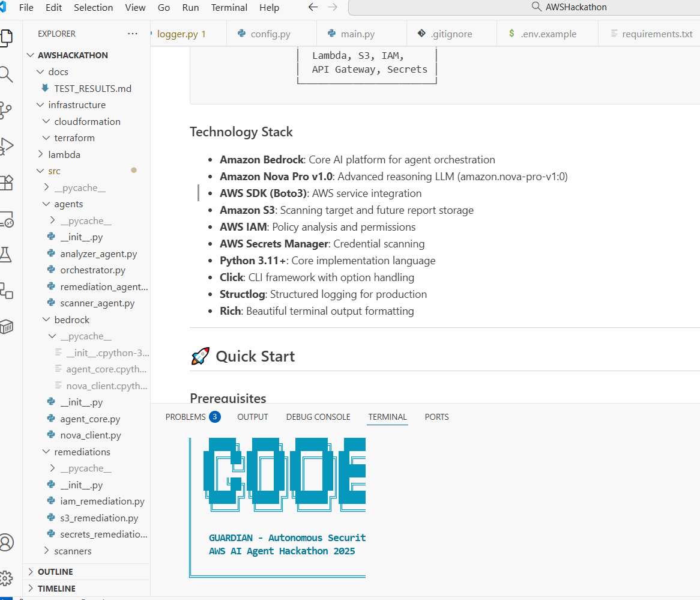
Task: Open the Explorer view in activity bar
Action: click(x=6, y=38)
